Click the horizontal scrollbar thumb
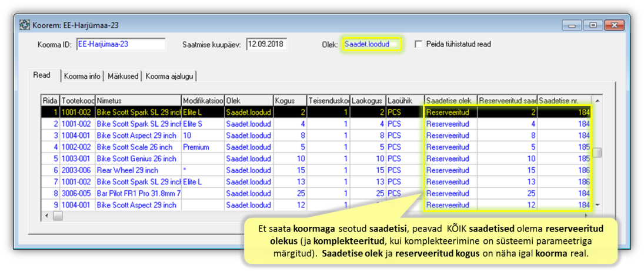This screenshot has height=271, width=644. coord(58,216)
